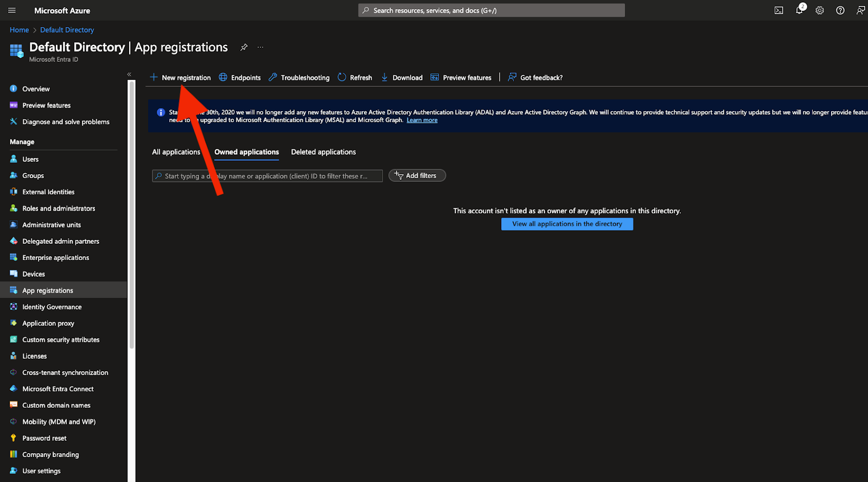The width and height of the screenshot is (868, 482).
Task: Click the Home breadcrumb link
Action: (x=19, y=30)
